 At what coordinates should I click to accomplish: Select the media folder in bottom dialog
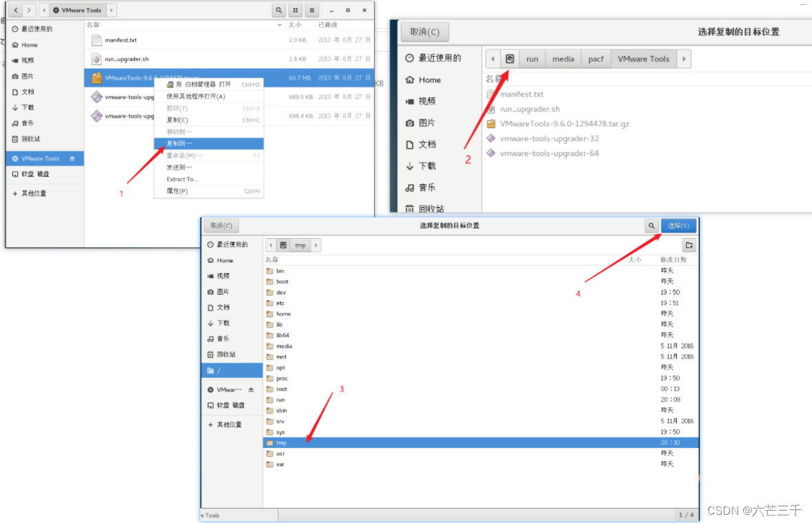pyautogui.click(x=481, y=346)
